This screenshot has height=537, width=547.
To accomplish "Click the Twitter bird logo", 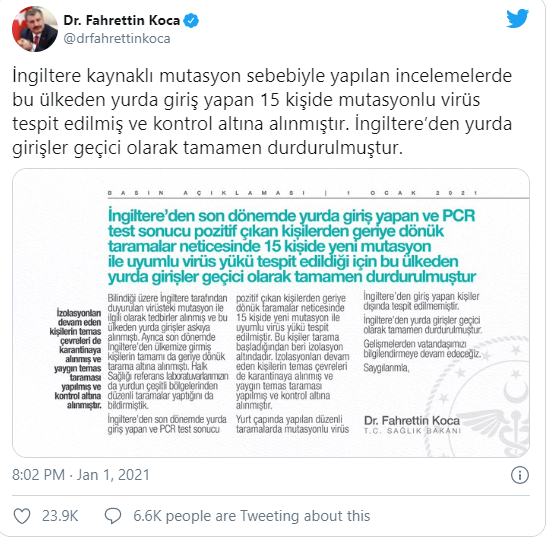I will click(518, 18).
